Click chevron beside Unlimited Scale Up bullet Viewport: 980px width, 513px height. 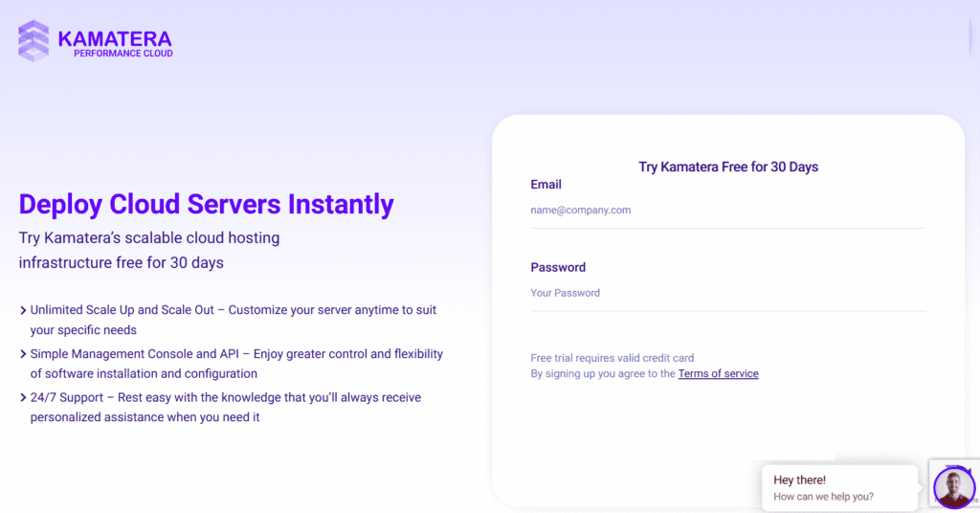point(23,310)
